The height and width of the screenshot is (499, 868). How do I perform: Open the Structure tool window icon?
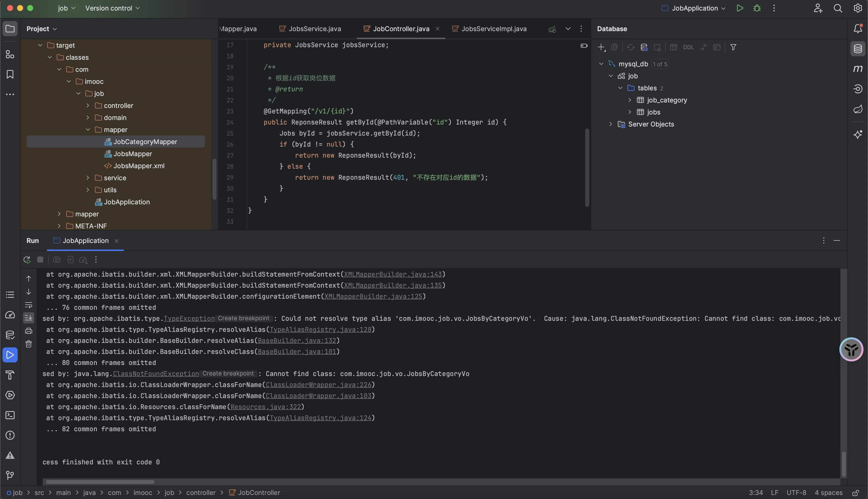click(x=10, y=54)
